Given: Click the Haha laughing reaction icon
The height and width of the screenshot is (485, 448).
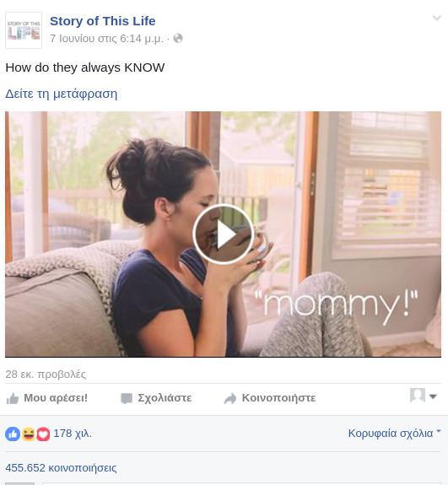Looking at the screenshot, I should tap(29, 434).
